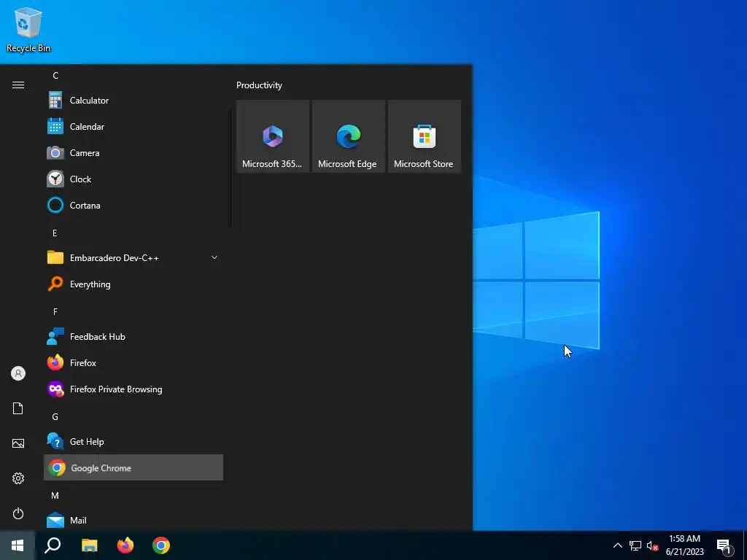The image size is (747, 560).
Task: Open Chrome from the taskbar
Action: 161,545
